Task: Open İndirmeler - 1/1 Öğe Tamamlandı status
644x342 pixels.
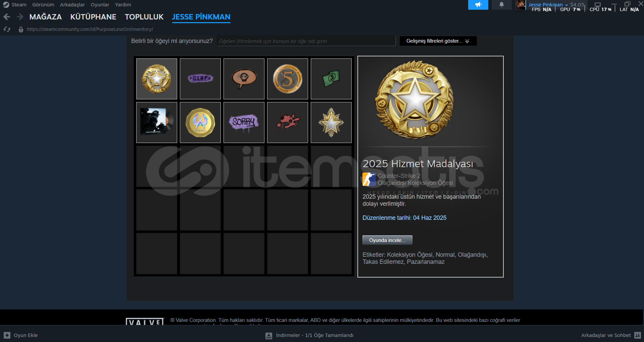Action: (x=315, y=335)
